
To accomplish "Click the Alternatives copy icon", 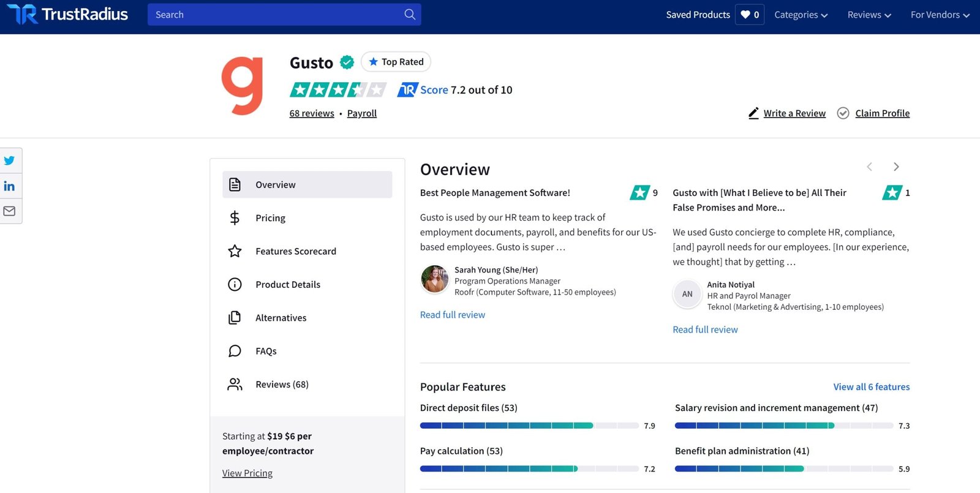I will tap(235, 318).
